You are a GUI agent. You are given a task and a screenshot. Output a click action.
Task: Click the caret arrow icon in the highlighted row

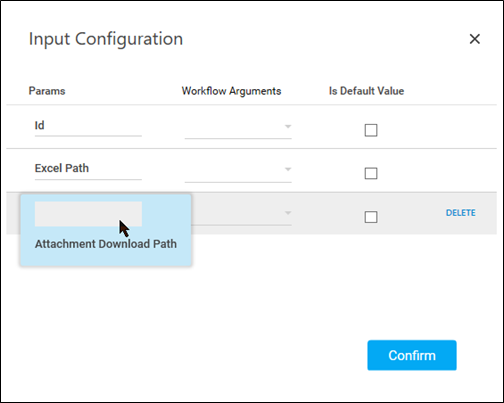tap(288, 213)
